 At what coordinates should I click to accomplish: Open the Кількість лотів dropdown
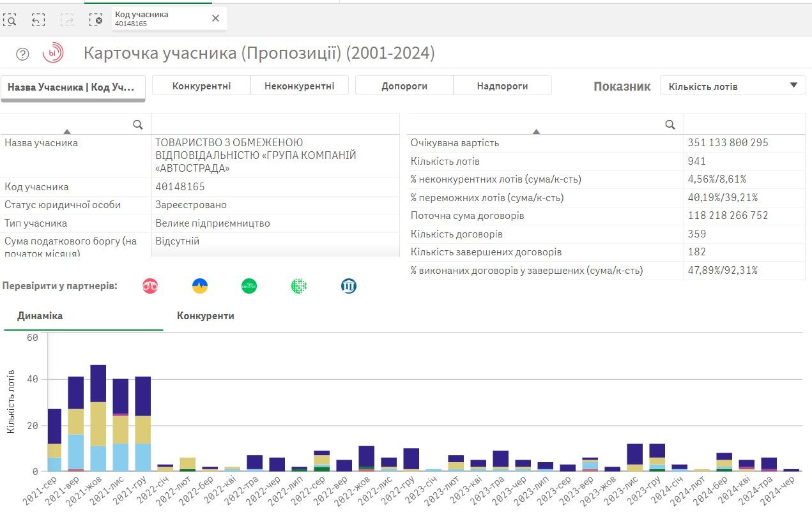[733, 84]
